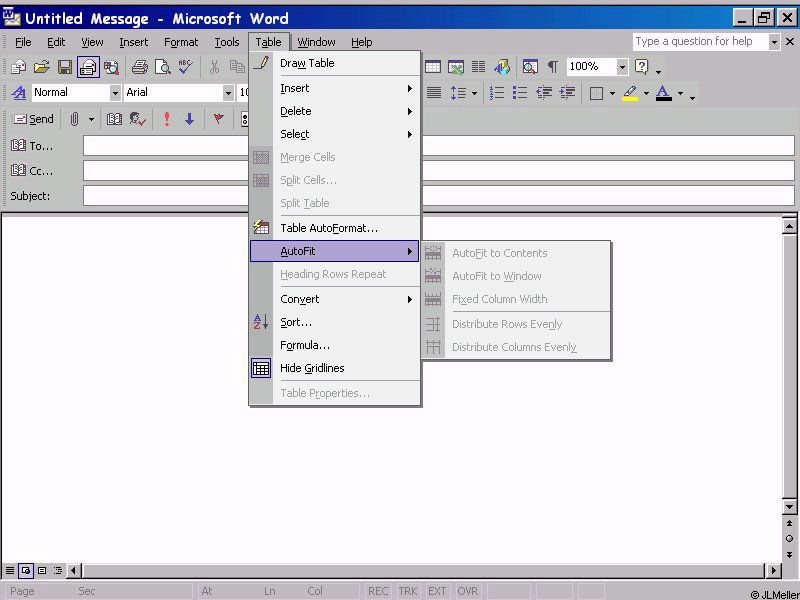Open the Normal style dropdown
This screenshot has height=600, width=800.
coord(115,93)
